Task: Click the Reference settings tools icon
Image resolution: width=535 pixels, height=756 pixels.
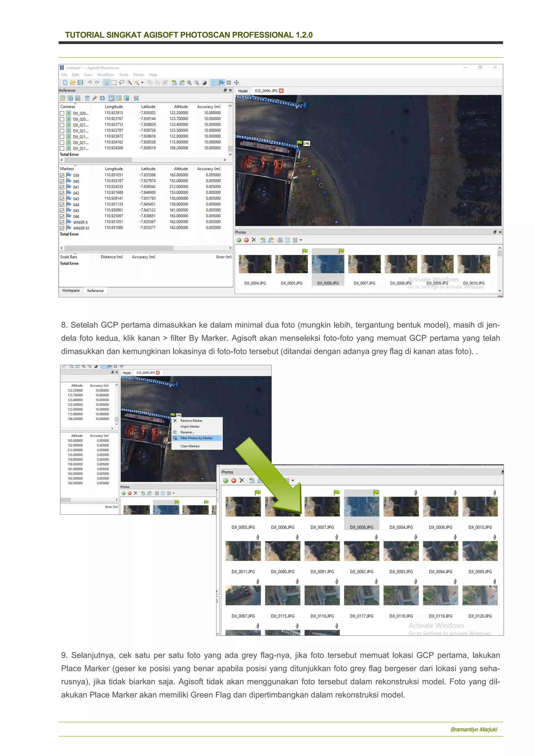Action: [136, 98]
